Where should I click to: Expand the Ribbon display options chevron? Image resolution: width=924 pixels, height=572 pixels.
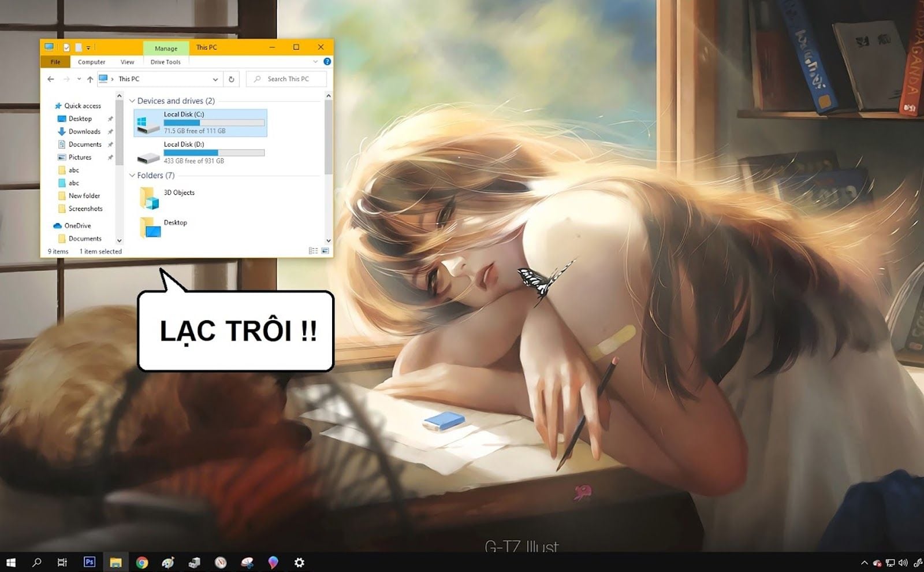point(316,62)
